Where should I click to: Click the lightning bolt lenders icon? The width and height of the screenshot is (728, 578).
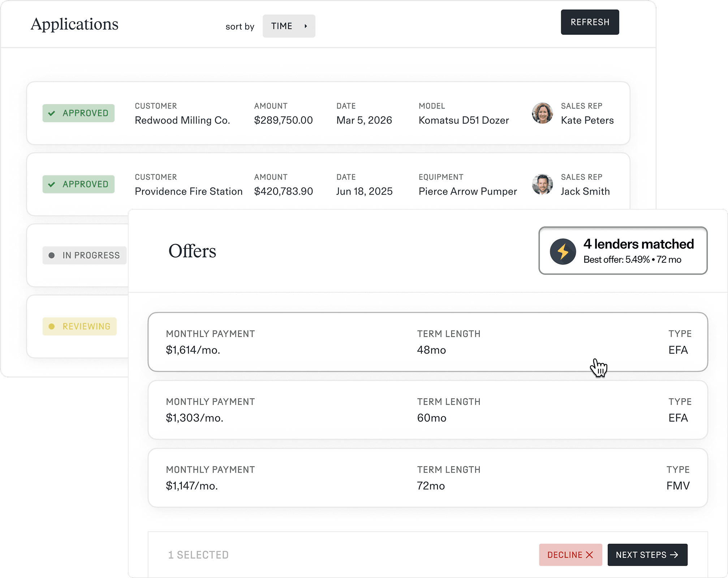pyautogui.click(x=563, y=252)
